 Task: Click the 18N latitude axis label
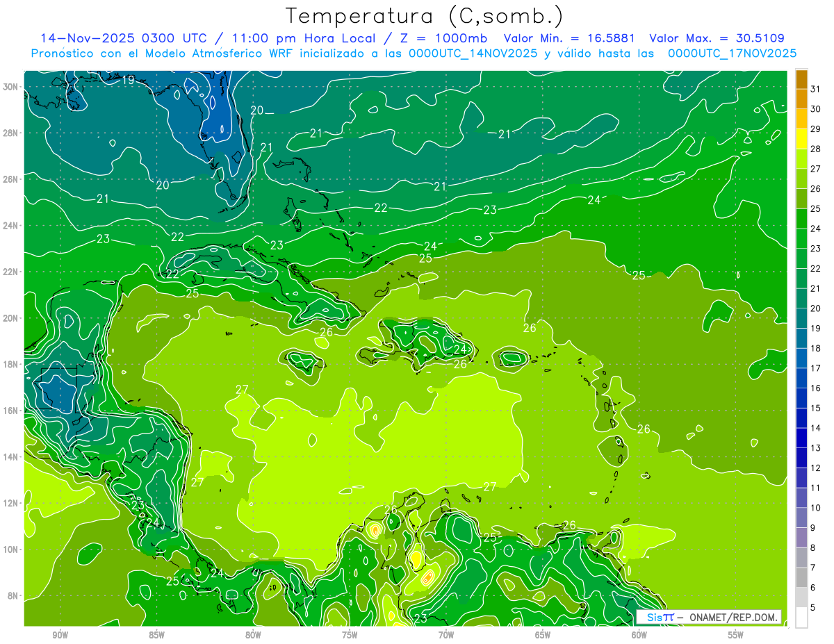pos(12,364)
